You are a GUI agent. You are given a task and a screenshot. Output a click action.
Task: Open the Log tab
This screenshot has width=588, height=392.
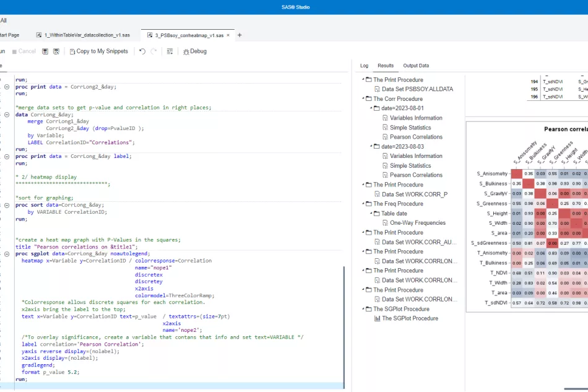click(x=364, y=66)
